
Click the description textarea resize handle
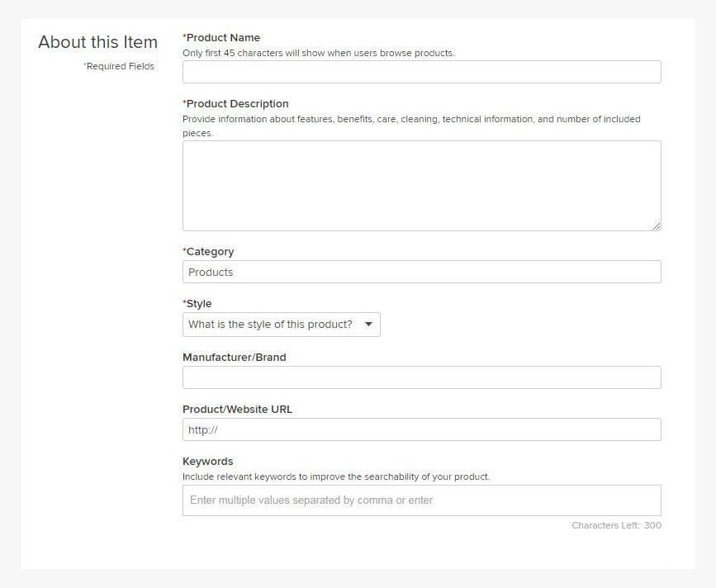[x=657, y=226]
